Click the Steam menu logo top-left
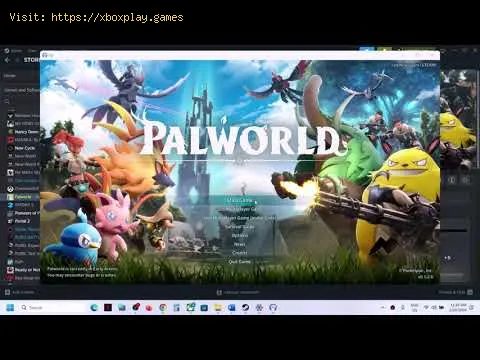Viewport: 480px width, 360px height. click(6, 51)
